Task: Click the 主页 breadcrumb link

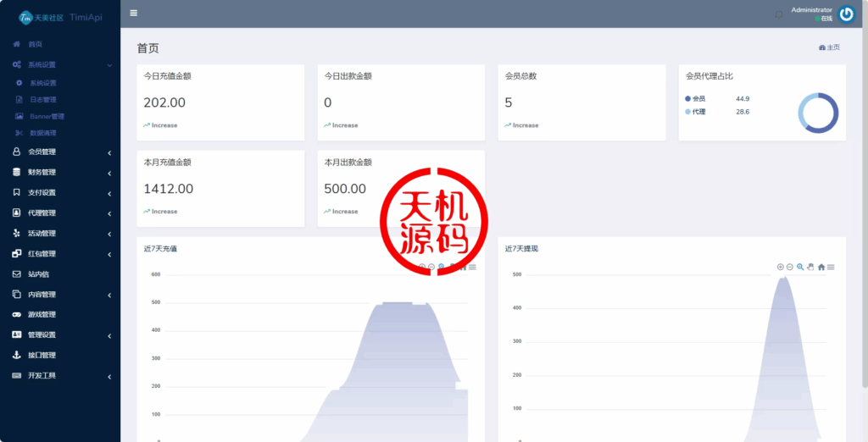Action: coord(829,47)
